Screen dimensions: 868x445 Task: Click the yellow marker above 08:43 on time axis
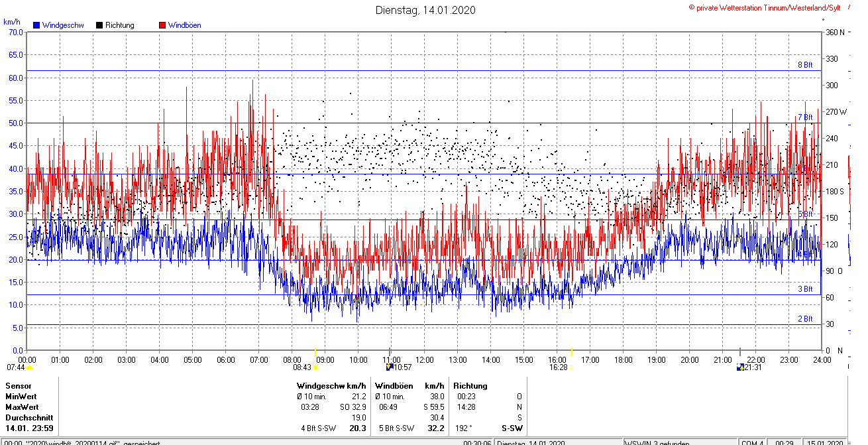[315, 351]
